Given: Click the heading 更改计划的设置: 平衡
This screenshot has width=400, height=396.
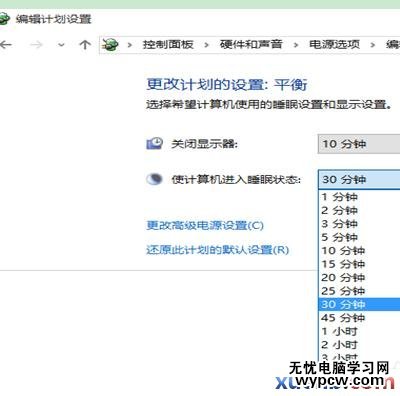Looking at the screenshot, I should (227, 84).
